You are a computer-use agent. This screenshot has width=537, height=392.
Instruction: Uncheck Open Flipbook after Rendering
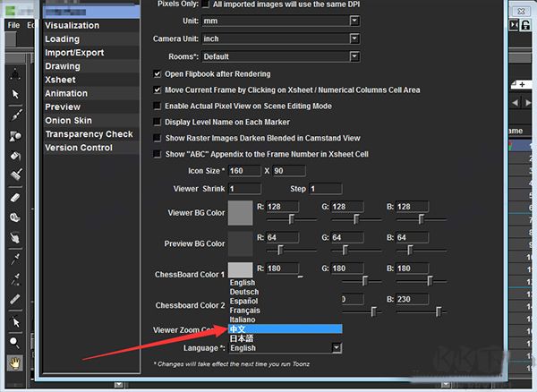(157, 74)
